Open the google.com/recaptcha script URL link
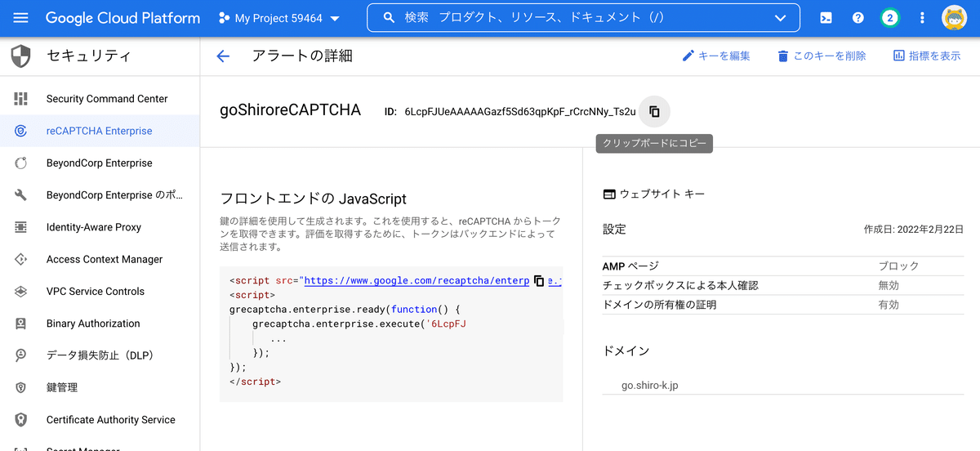 [416, 280]
